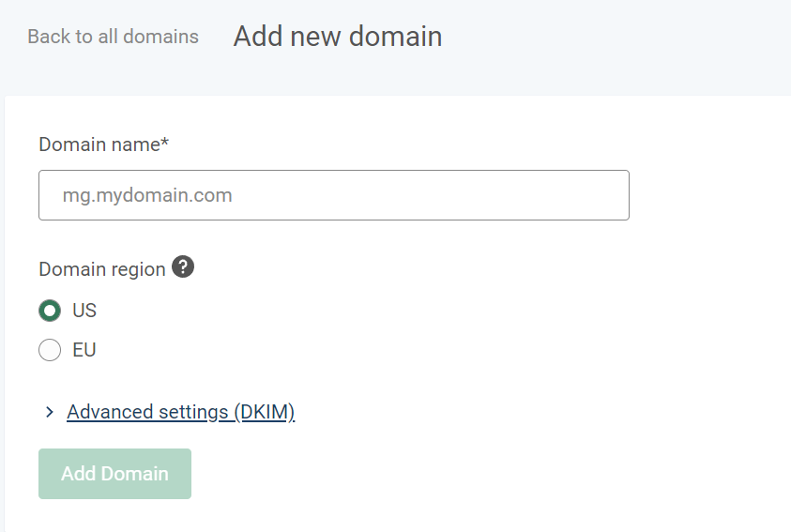Screen dimensions: 791x532
Task: Click the 'Domain name*' field label
Action: coord(103,144)
